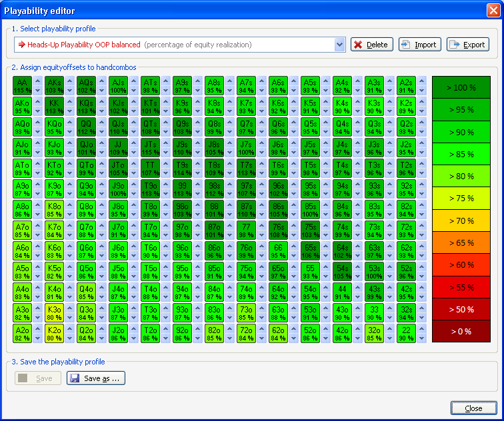Screen dimensions: 504x421
Task: Decrease KK equity with down arrow
Action: (70, 111)
